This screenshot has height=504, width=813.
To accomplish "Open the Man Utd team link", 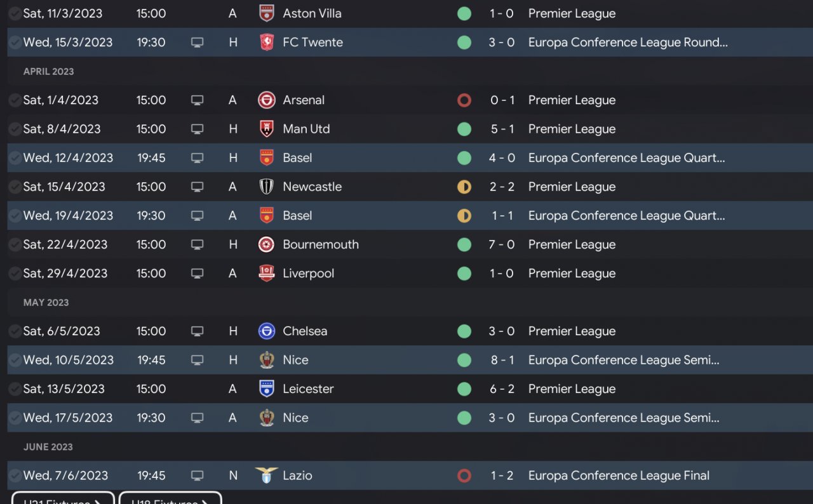I will pyautogui.click(x=306, y=129).
